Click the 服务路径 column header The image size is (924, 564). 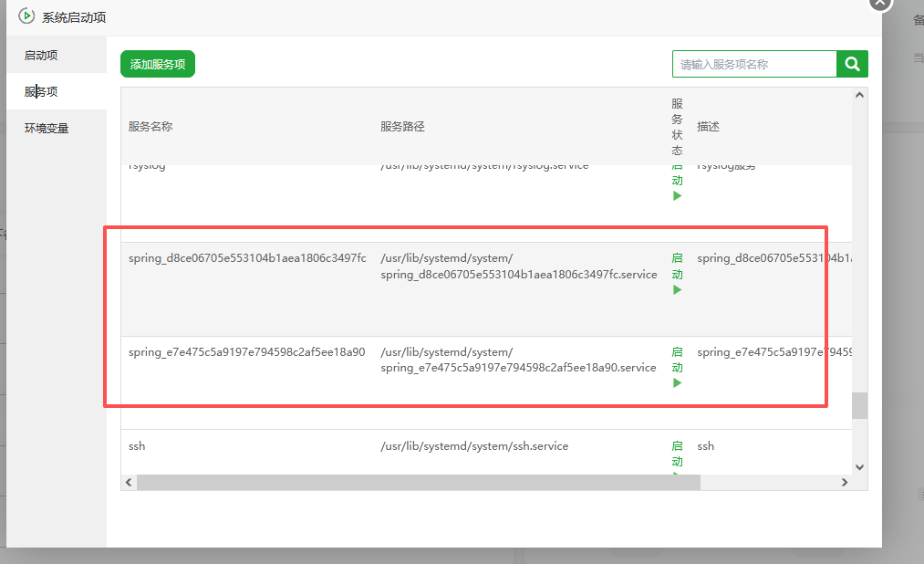click(x=402, y=127)
